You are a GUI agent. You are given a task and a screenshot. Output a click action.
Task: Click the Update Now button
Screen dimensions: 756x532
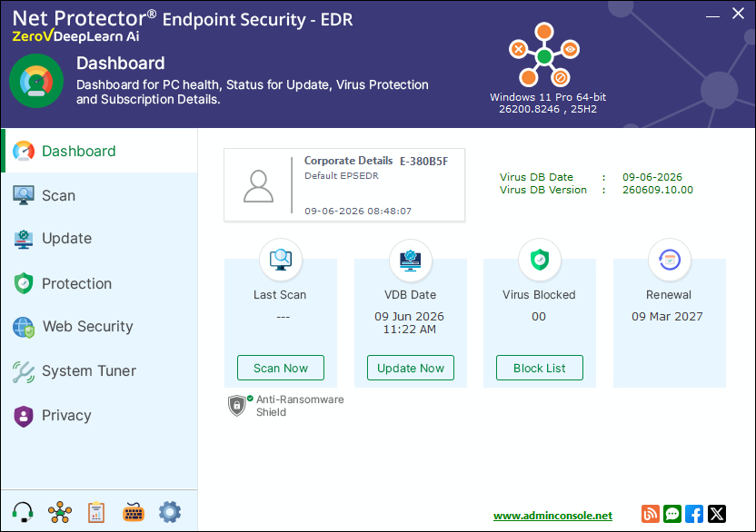(x=411, y=369)
